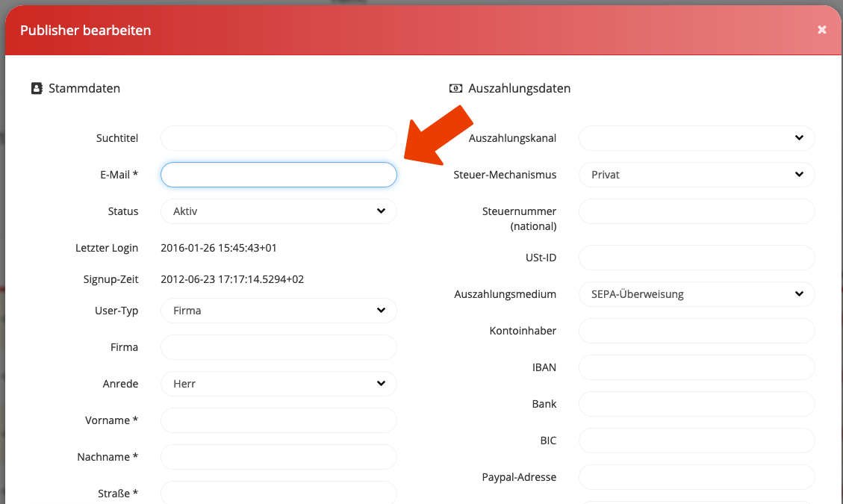Focus the Paypal-Adresse field
843x504 pixels.
click(x=696, y=477)
